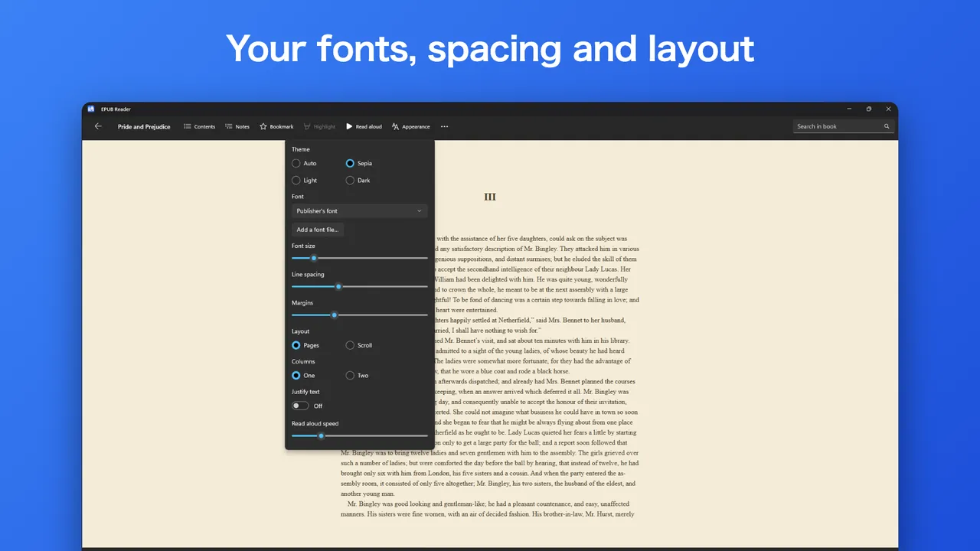Click the EPUB Reader app icon
980x551 pixels.
tap(91, 109)
